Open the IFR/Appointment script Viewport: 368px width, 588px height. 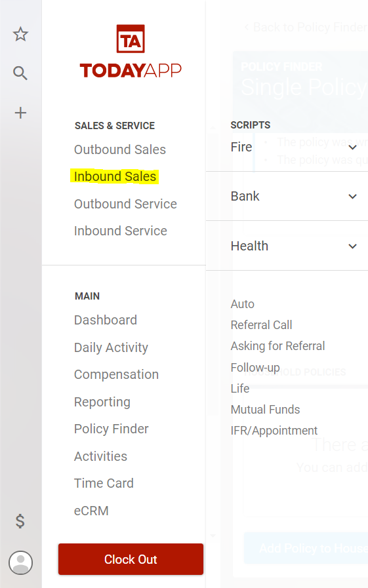[274, 431]
